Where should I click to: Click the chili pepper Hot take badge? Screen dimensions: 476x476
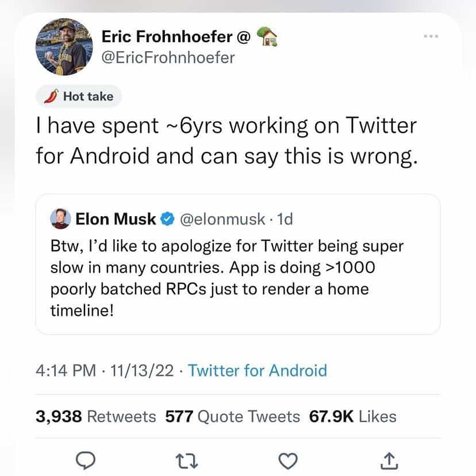coord(79,97)
